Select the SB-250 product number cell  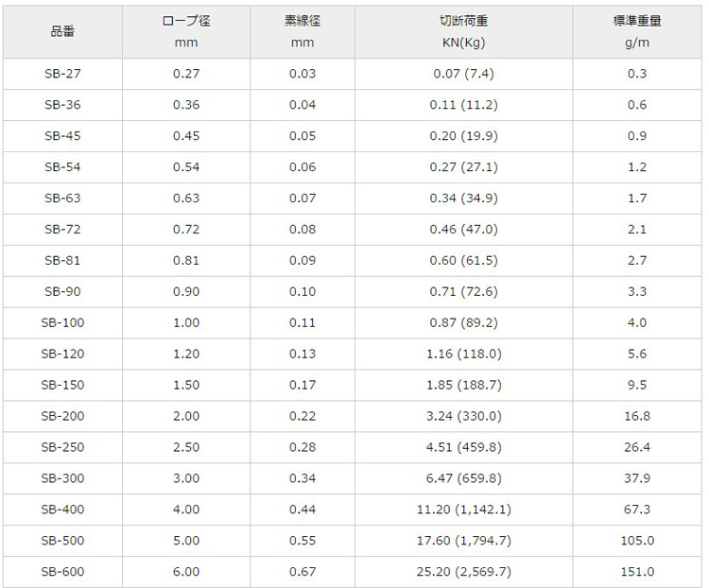pyautogui.click(x=62, y=447)
